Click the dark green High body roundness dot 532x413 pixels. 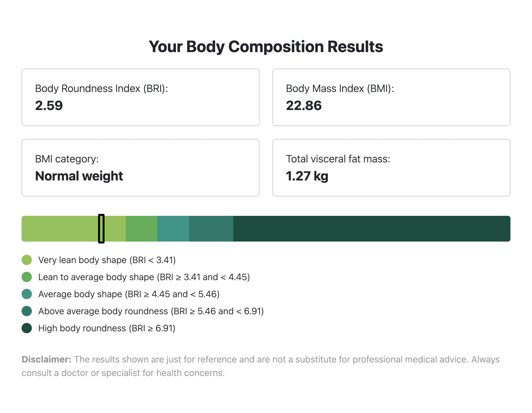(x=27, y=328)
